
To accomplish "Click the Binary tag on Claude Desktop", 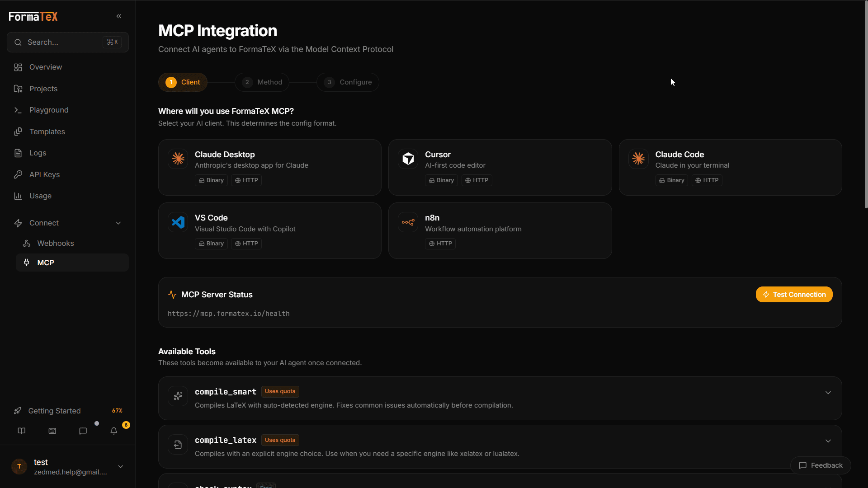I will 211,180.
